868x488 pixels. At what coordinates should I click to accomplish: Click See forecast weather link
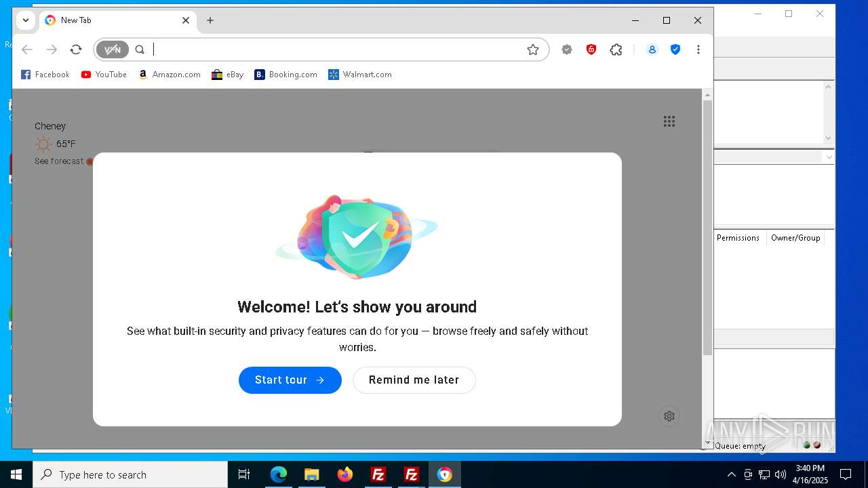(59, 161)
